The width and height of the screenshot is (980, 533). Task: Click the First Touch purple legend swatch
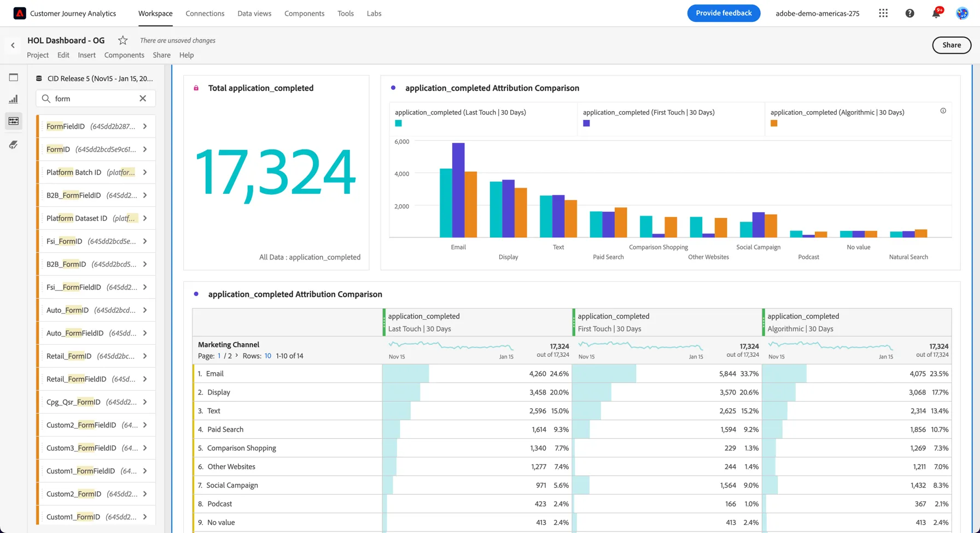pyautogui.click(x=586, y=123)
